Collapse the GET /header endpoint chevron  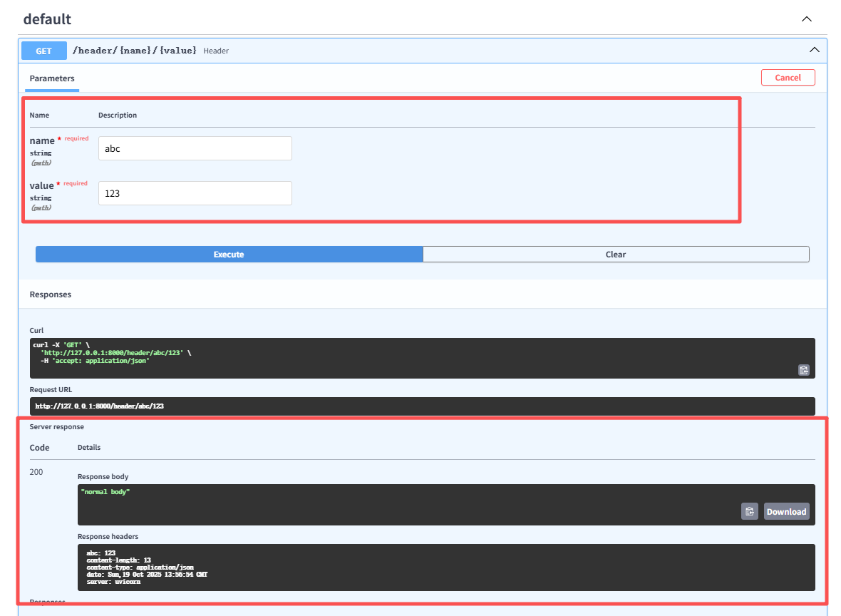(814, 50)
